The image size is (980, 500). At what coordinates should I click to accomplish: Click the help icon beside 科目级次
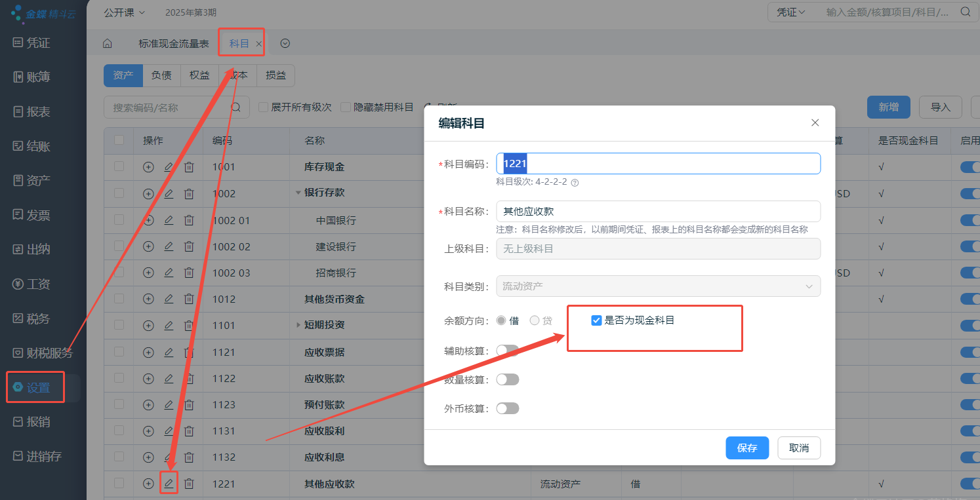point(575,183)
